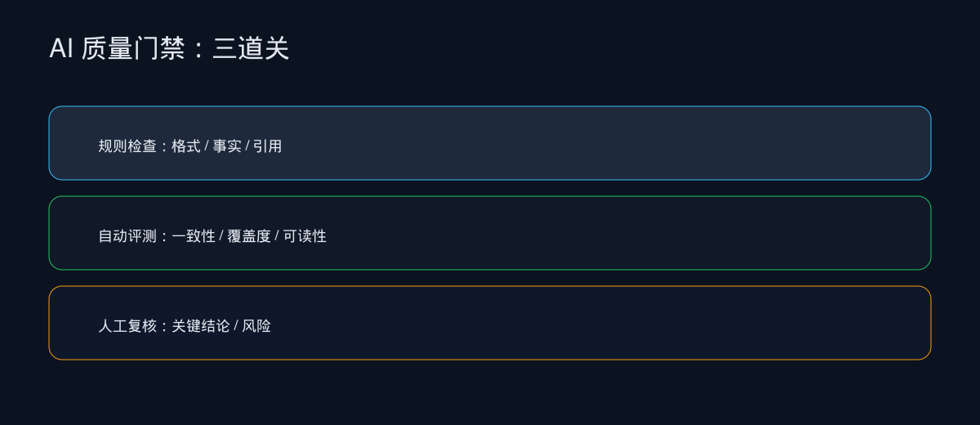Click "关键结论" in the third card

[x=201, y=326]
